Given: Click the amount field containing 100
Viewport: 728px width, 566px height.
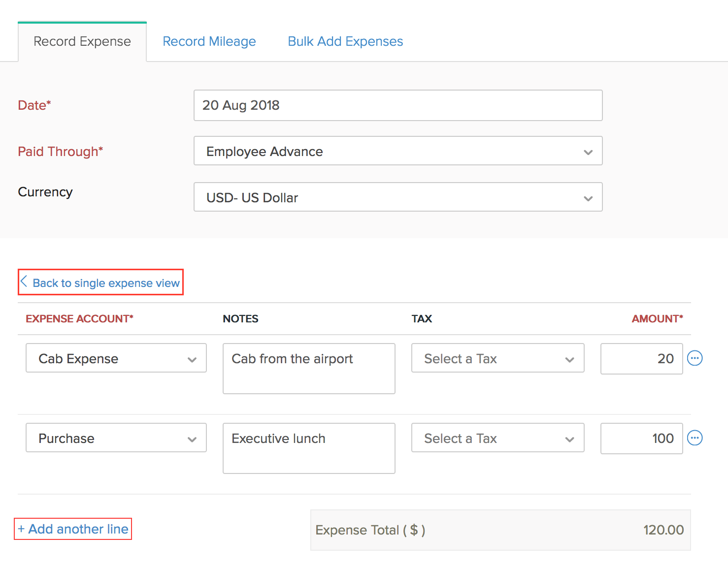Looking at the screenshot, I should [641, 439].
